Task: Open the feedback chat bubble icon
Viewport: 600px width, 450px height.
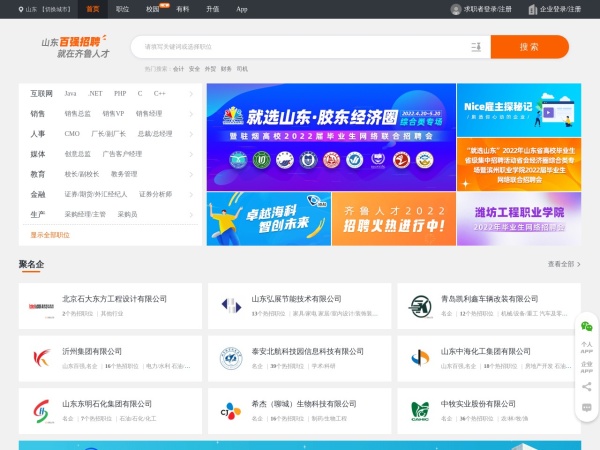Action: (x=587, y=407)
